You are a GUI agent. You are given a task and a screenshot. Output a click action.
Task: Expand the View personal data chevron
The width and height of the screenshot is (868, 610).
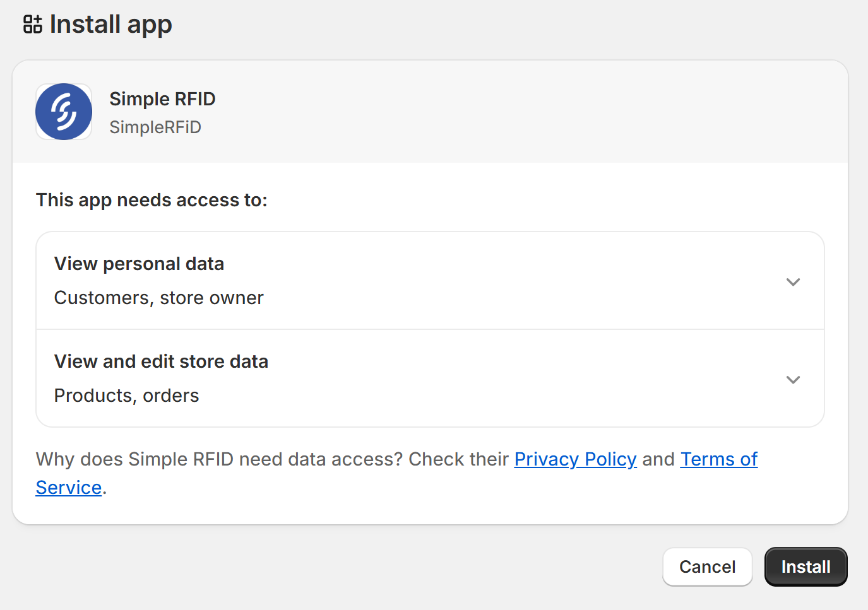[793, 281]
